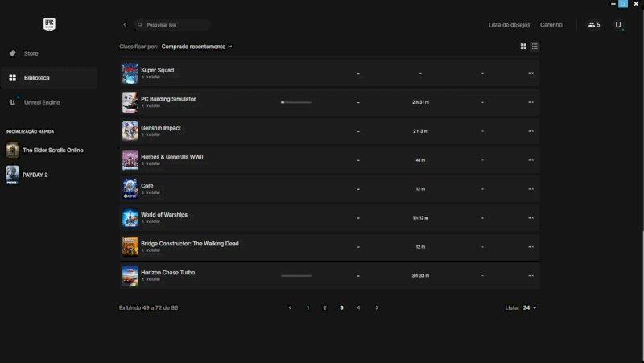Screen dimensions: 644x363
Task: Open the user profile avatar
Action: click(618, 25)
